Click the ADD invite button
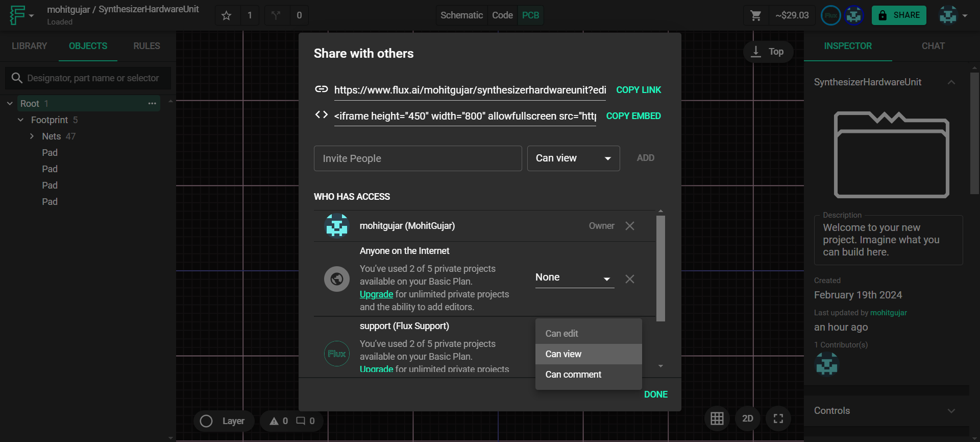Viewport: 980px width, 442px height. click(x=645, y=158)
